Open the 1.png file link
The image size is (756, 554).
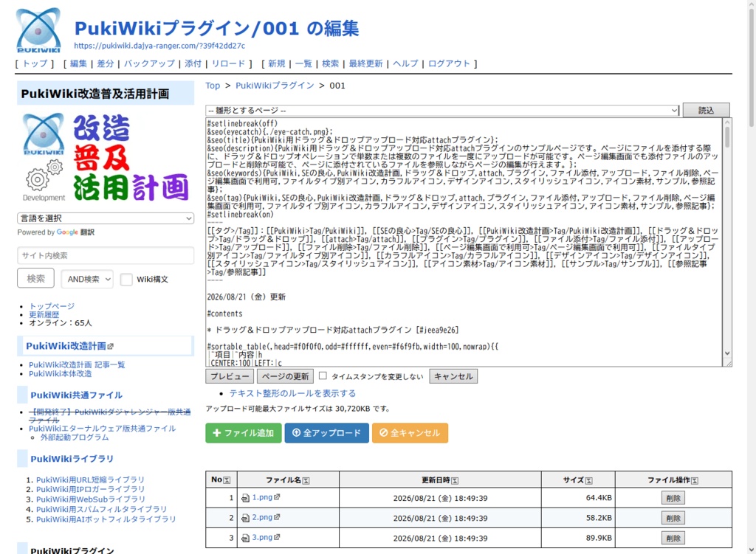point(262,497)
